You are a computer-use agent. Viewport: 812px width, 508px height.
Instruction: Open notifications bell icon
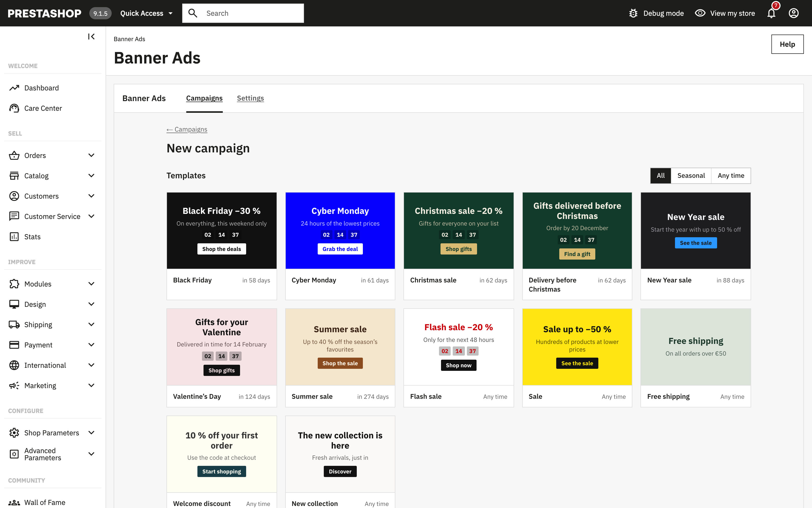771,13
